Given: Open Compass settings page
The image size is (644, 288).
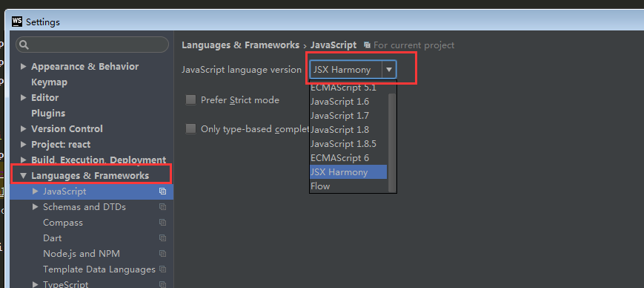Looking at the screenshot, I should point(63,223).
